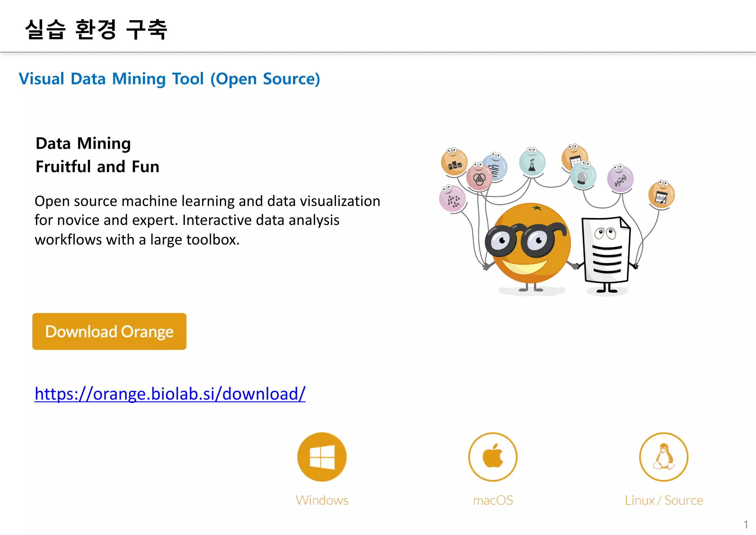756x535 pixels.
Task: Open the orange.biolab.si download link
Action: 170,394
